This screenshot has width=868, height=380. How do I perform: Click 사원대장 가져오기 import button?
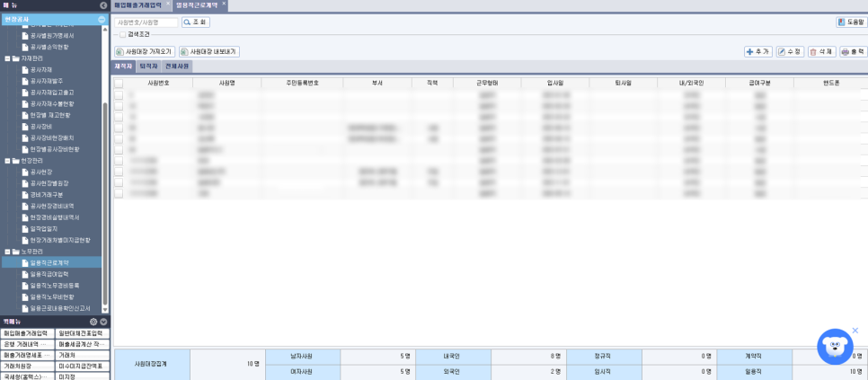pyautogui.click(x=145, y=51)
